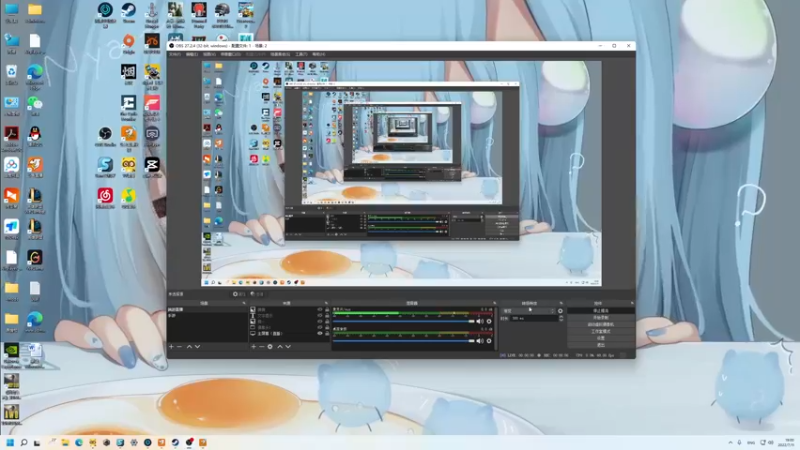The image size is (800, 450).
Task: Open settings gear of second mixer channel
Action: point(489,341)
